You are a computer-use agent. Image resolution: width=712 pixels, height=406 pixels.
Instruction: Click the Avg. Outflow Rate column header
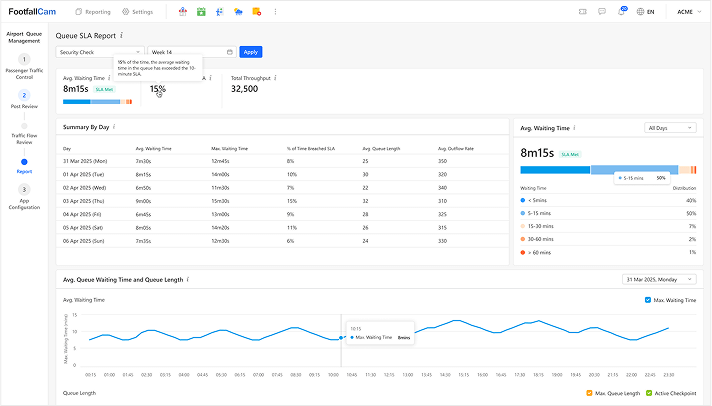[456, 149]
